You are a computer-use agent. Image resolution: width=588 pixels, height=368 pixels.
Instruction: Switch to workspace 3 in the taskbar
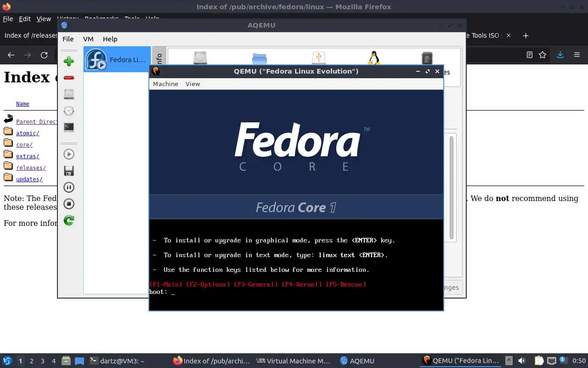click(x=42, y=361)
